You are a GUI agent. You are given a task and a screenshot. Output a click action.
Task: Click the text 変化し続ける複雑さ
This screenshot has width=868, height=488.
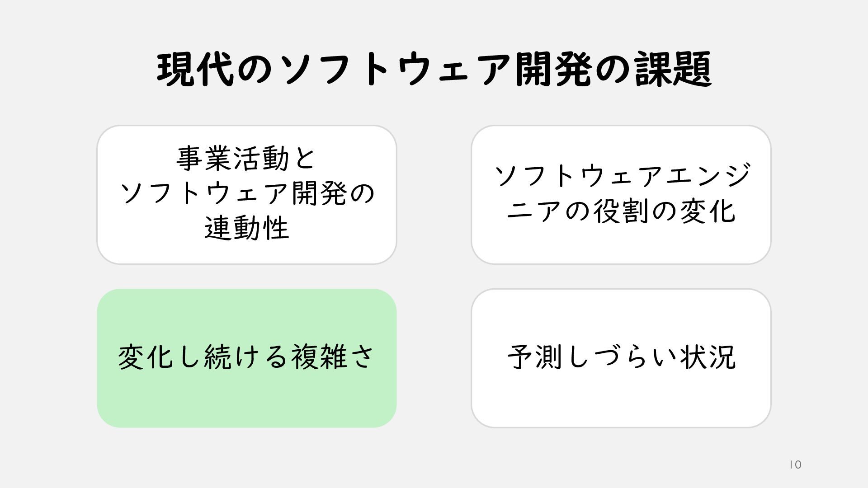(247, 357)
